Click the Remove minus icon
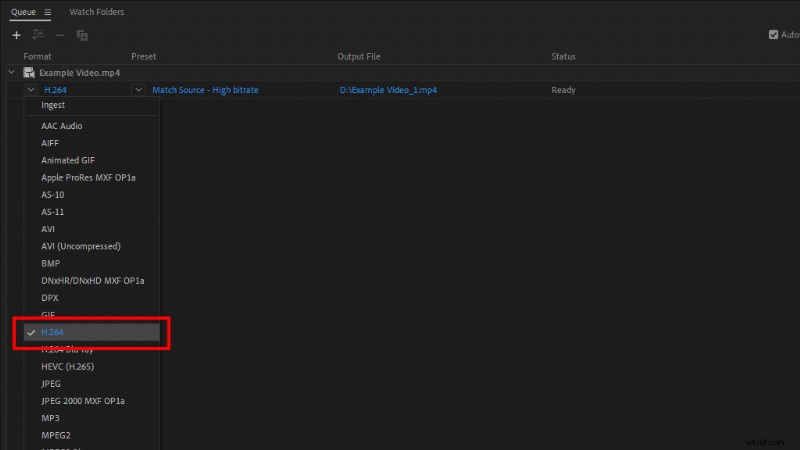Screen dimensions: 800x450 [x=60, y=35]
